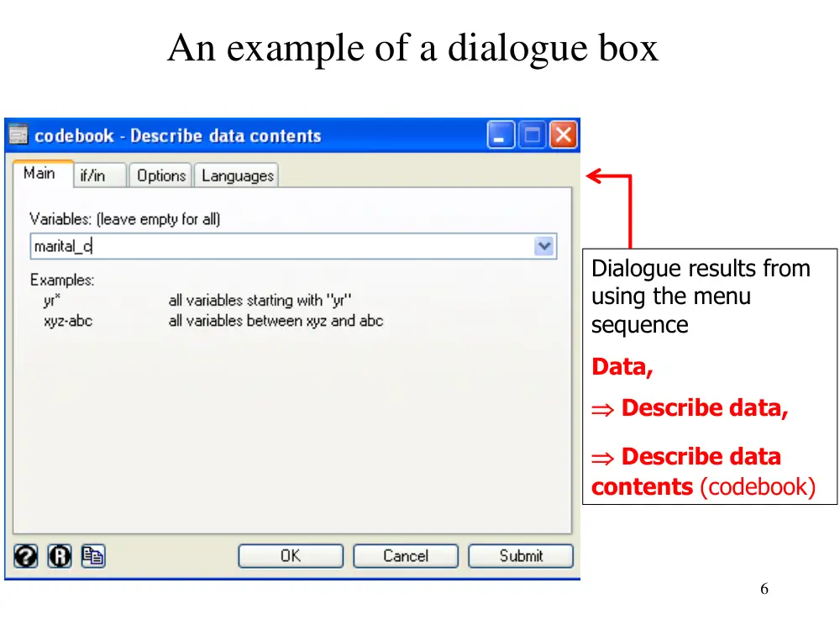Click the slide heading 'An example of a dialogue box'

pyautogui.click(x=412, y=48)
